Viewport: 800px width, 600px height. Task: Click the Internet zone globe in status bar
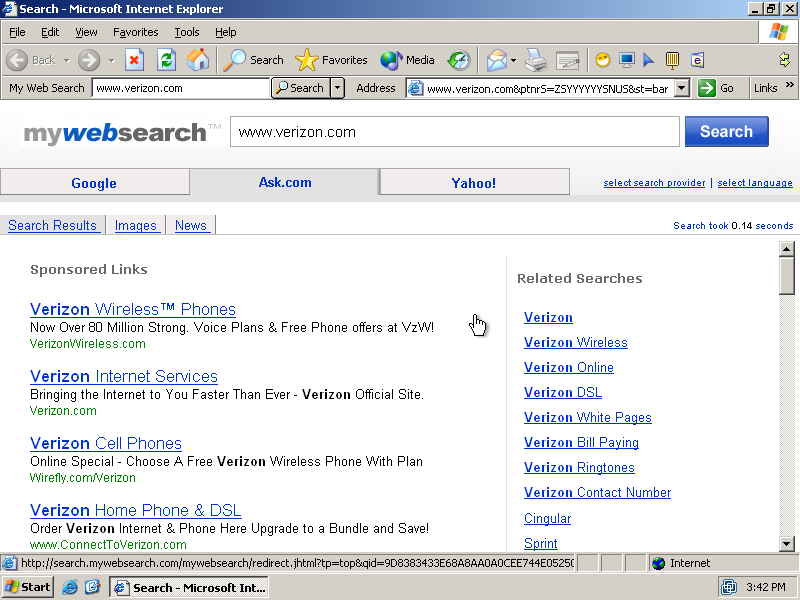point(659,563)
